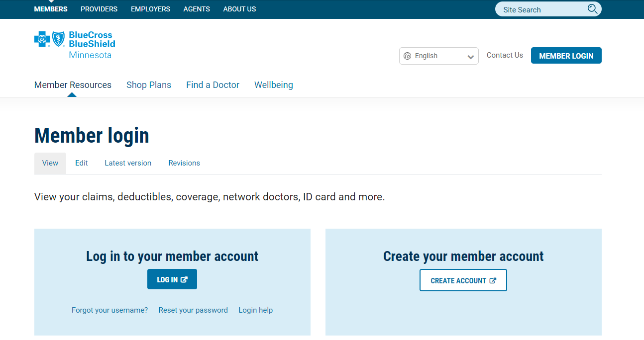Image resolution: width=644 pixels, height=340 pixels.
Task: Click the magnifier search icon
Action: (x=592, y=9)
